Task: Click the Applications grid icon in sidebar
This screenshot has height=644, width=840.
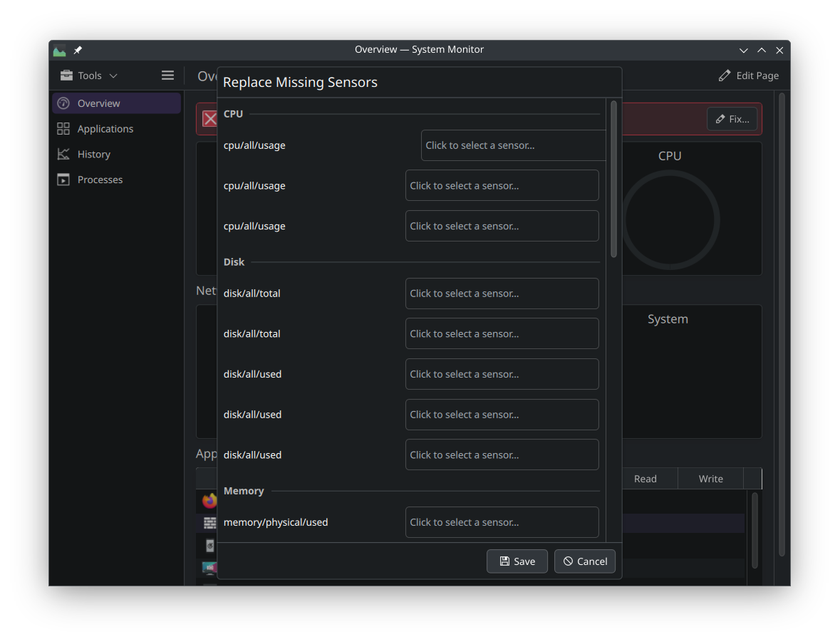Action: pyautogui.click(x=63, y=129)
